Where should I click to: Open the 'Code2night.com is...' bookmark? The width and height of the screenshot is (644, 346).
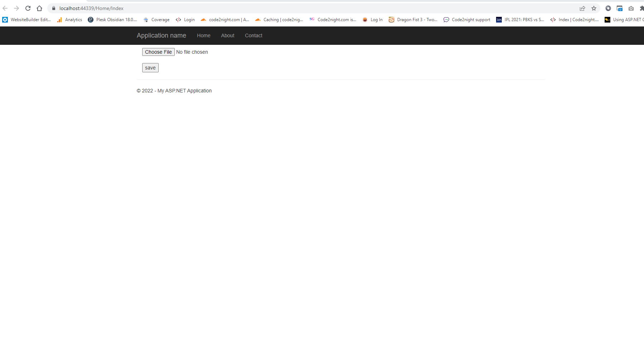click(x=333, y=20)
